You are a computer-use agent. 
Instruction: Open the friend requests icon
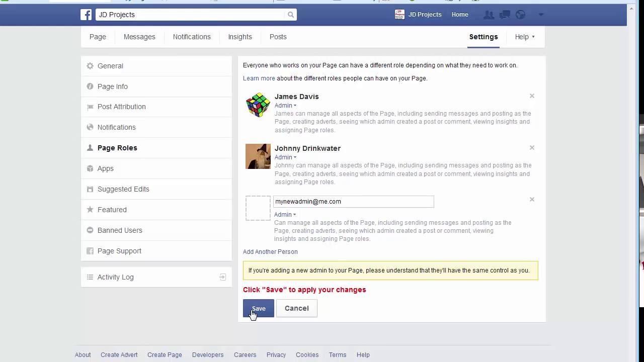[489, 15]
